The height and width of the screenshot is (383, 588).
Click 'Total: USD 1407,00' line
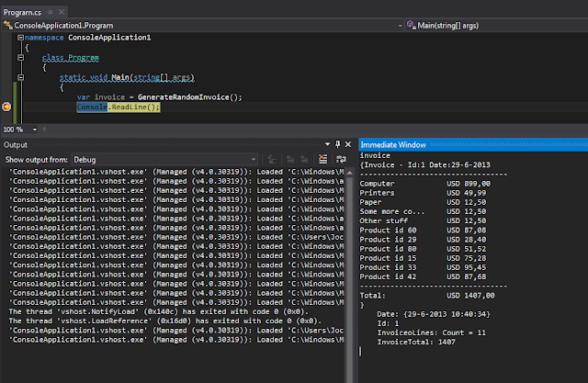427,296
